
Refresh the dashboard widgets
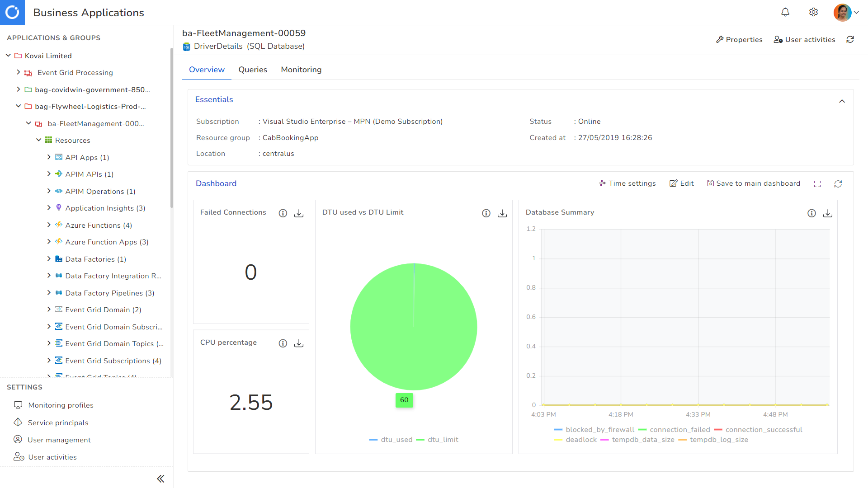[x=838, y=184]
